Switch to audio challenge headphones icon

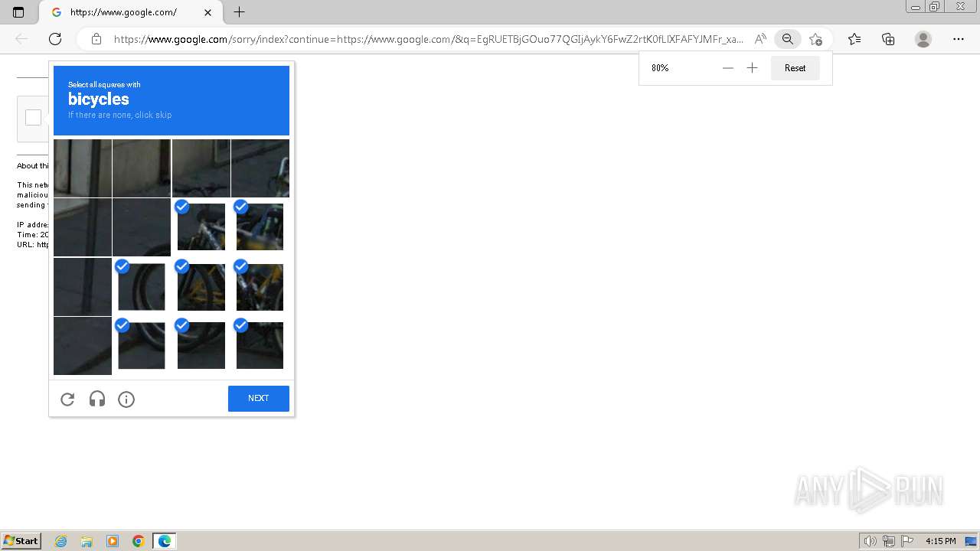(97, 399)
